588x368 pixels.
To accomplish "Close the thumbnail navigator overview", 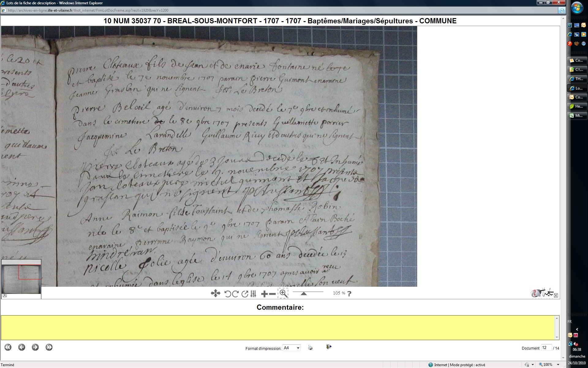I will [x=5, y=296].
